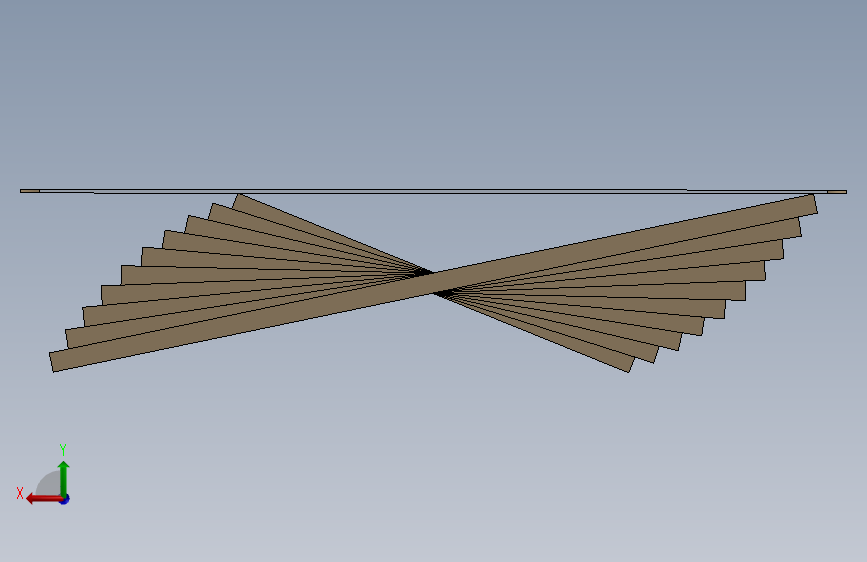Click the red X label on the orientation triad
This screenshot has width=867, height=562.
click(x=20, y=493)
